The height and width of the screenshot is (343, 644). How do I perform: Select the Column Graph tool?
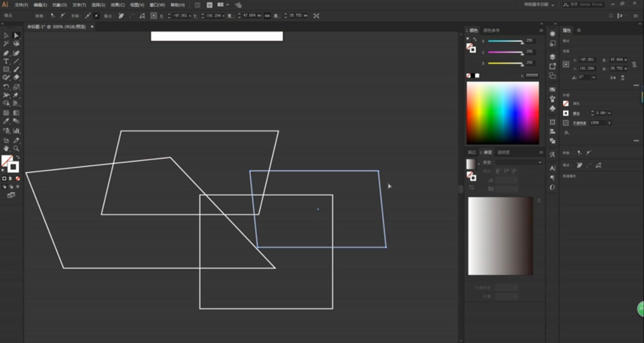(x=16, y=130)
